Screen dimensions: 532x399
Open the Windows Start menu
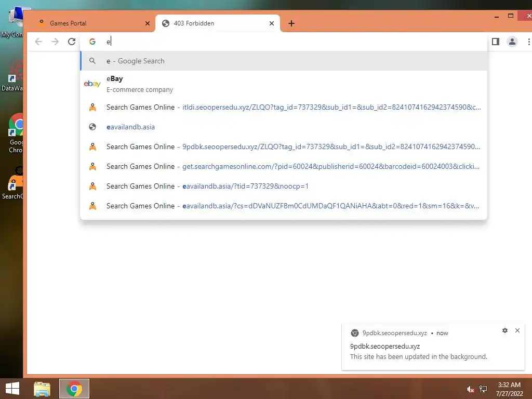[x=12, y=389]
